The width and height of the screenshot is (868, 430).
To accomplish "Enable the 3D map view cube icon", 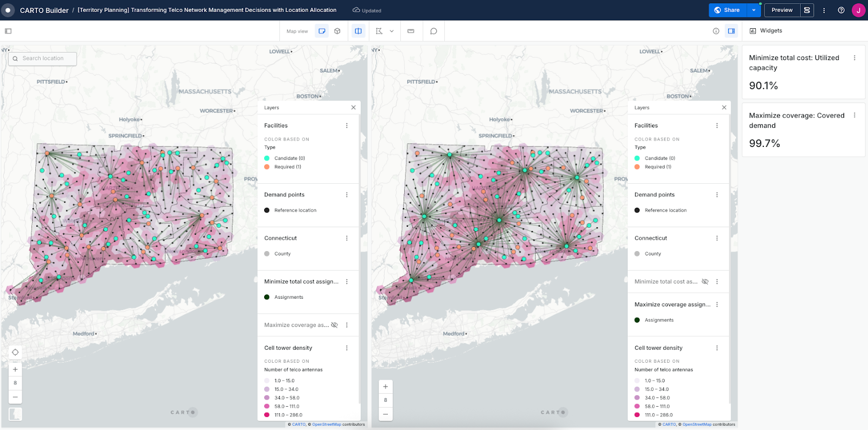I will tap(337, 31).
